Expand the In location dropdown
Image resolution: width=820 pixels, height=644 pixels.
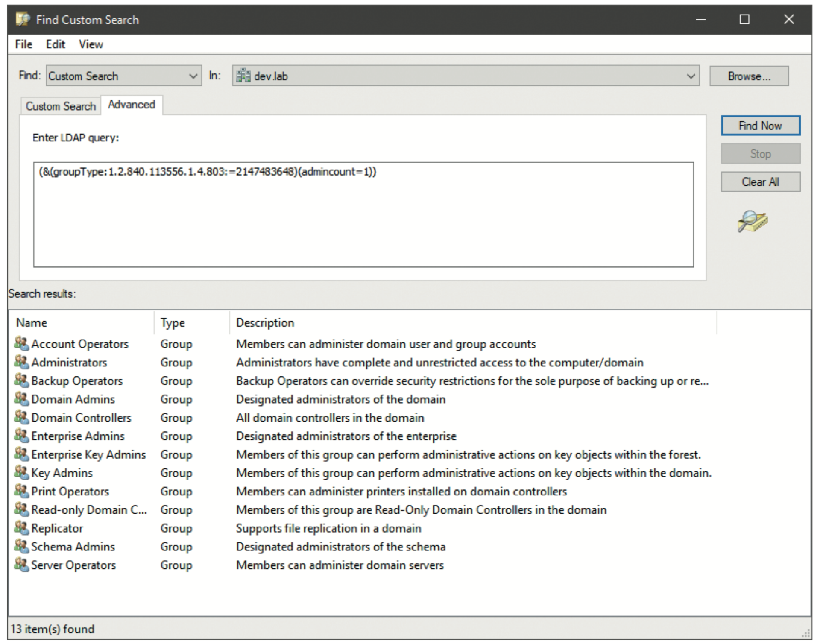point(691,76)
